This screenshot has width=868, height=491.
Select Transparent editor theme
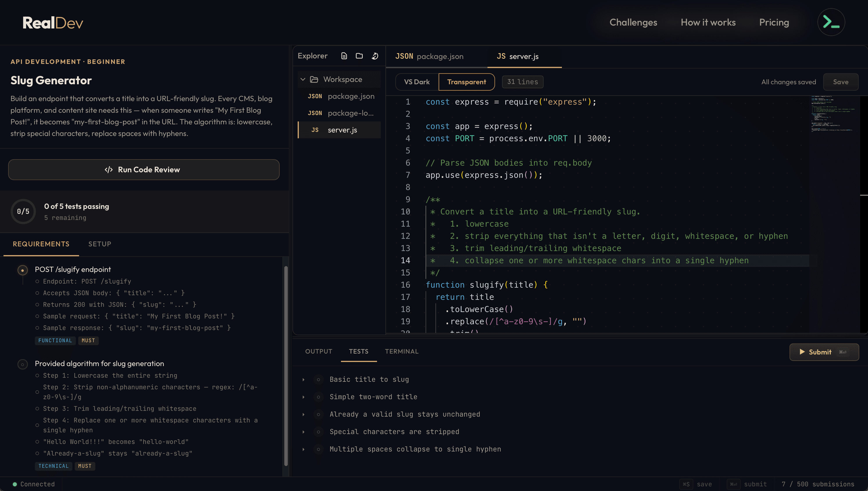(467, 82)
